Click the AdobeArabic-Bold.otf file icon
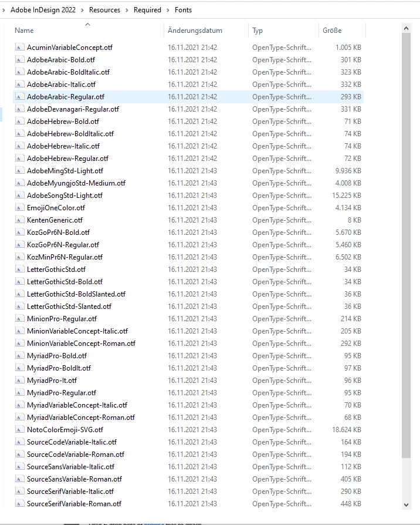This screenshot has width=420, height=525. click(x=19, y=60)
